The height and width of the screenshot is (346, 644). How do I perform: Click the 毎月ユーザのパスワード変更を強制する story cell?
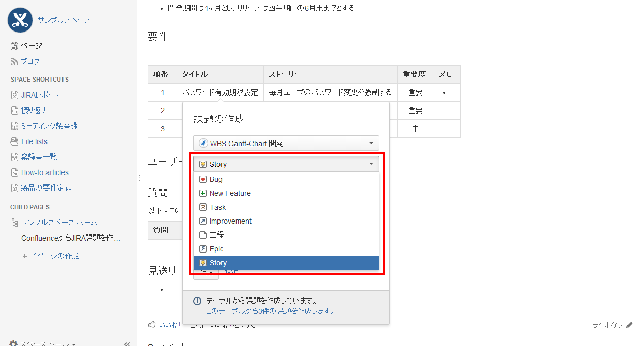[x=331, y=92]
